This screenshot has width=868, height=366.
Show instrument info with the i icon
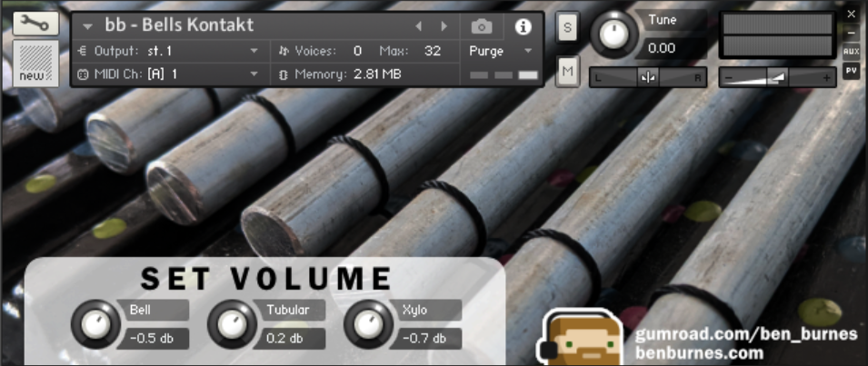point(524,26)
